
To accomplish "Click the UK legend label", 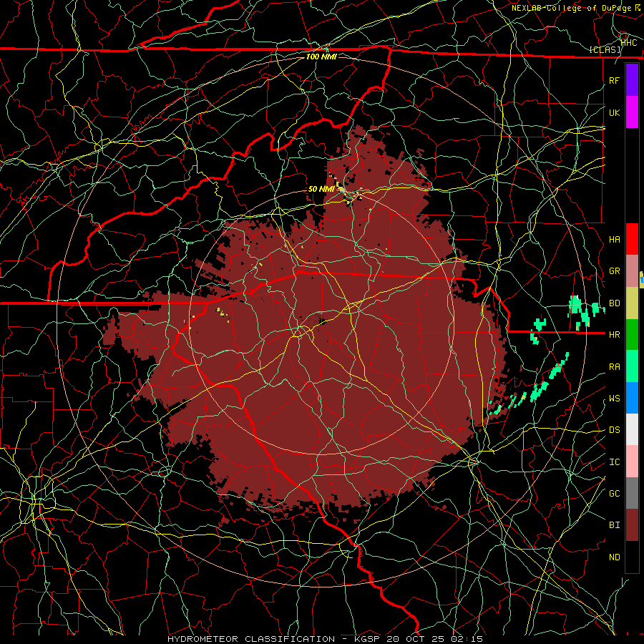I will coord(615,112).
